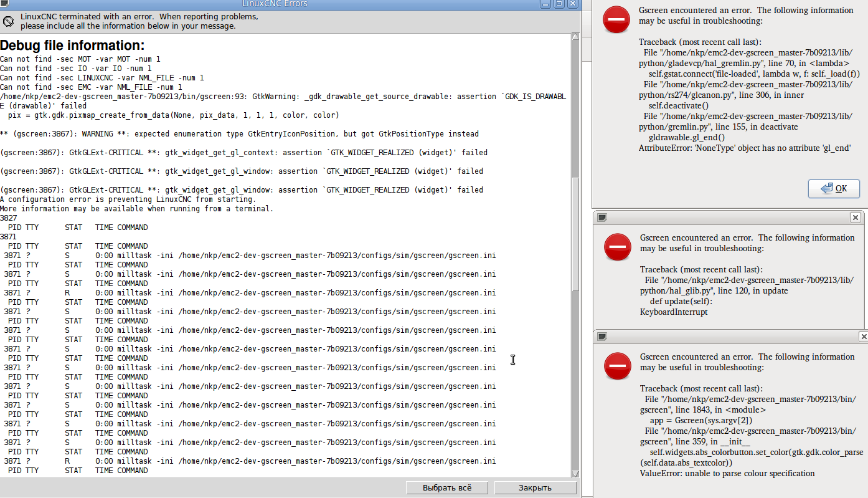Click the GtkEntryIconPosition WARNING line
This screenshot has width=868, height=498.
pyautogui.click(x=239, y=134)
